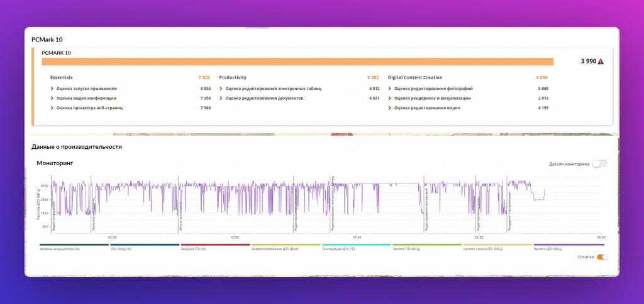Click the video conference score 7 354
The width and height of the screenshot is (644, 304).
tap(206, 99)
